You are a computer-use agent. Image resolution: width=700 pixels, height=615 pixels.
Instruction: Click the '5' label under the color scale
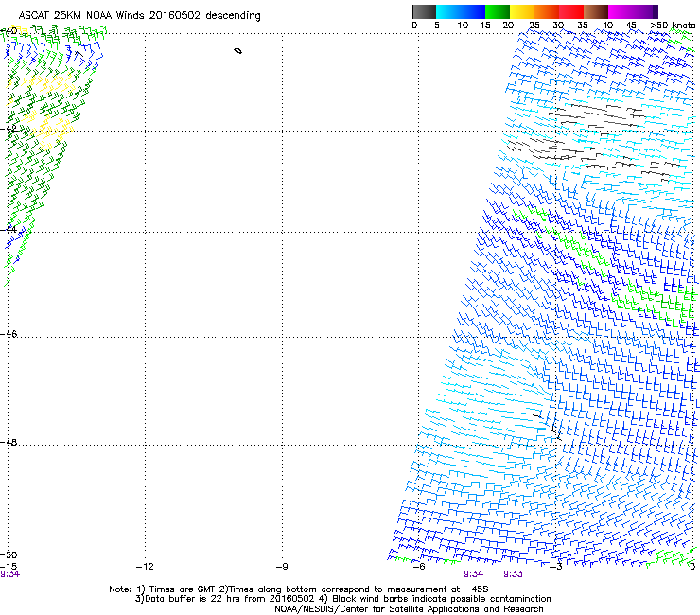437,26
